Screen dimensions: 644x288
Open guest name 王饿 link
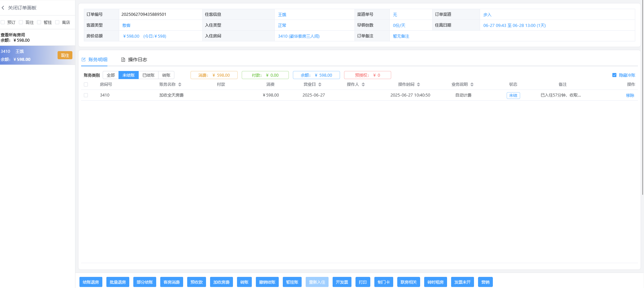click(x=282, y=14)
